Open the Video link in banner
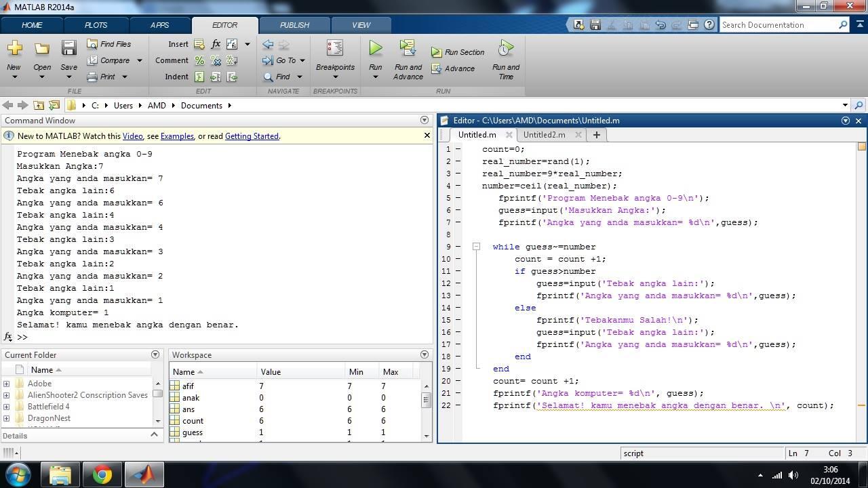The width and height of the screenshot is (868, 488). [132, 136]
